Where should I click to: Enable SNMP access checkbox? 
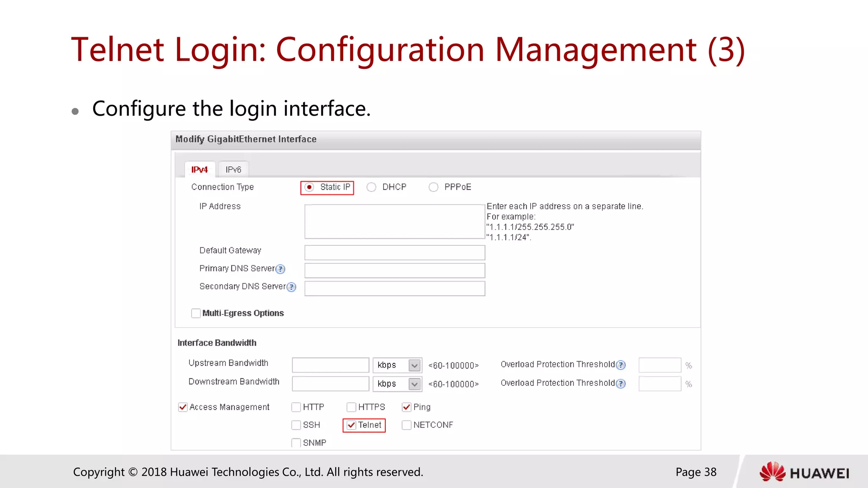coord(296,443)
